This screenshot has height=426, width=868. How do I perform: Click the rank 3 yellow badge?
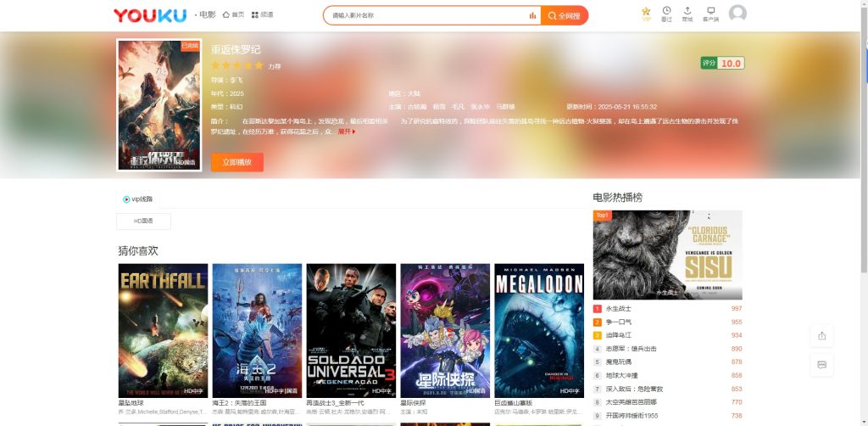(598, 335)
